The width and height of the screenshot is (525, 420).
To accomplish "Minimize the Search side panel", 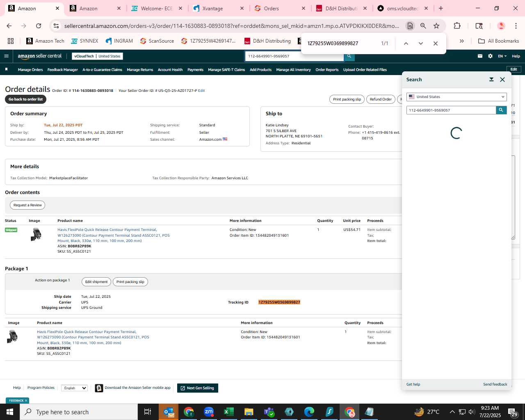I will coord(491,80).
